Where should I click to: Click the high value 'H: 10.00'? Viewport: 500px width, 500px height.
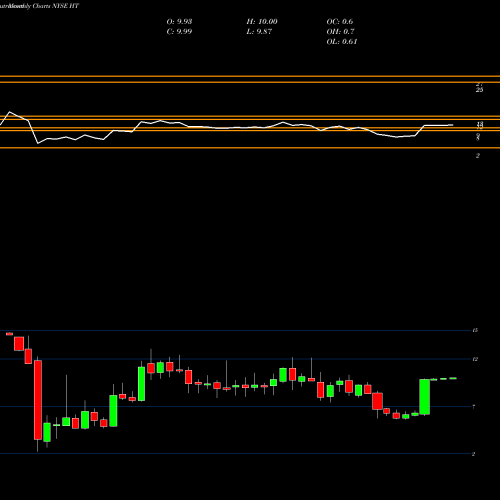pyautogui.click(x=262, y=21)
